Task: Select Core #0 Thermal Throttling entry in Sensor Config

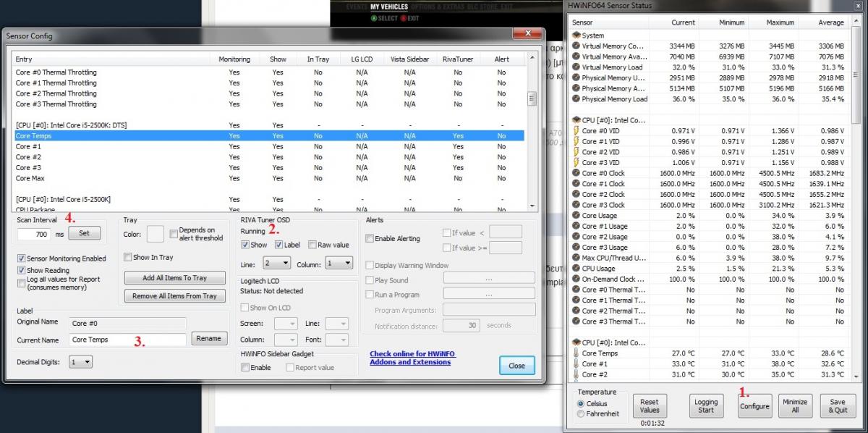Action: [268, 72]
